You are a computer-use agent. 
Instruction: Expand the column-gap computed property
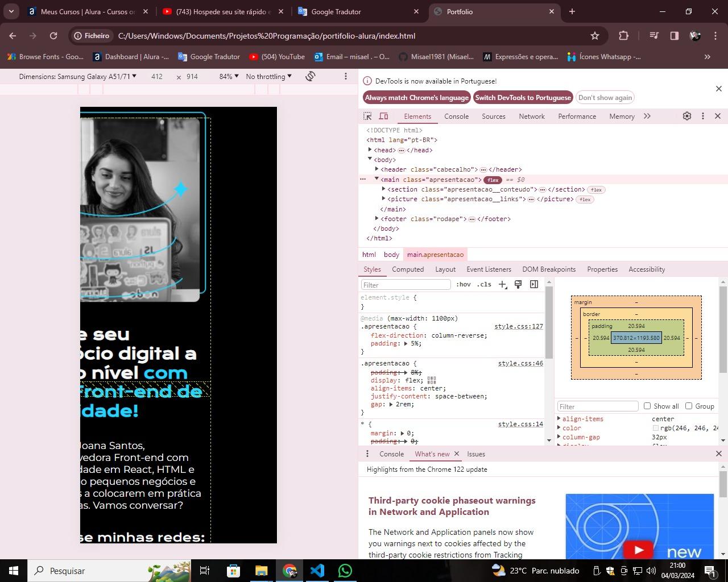point(559,437)
